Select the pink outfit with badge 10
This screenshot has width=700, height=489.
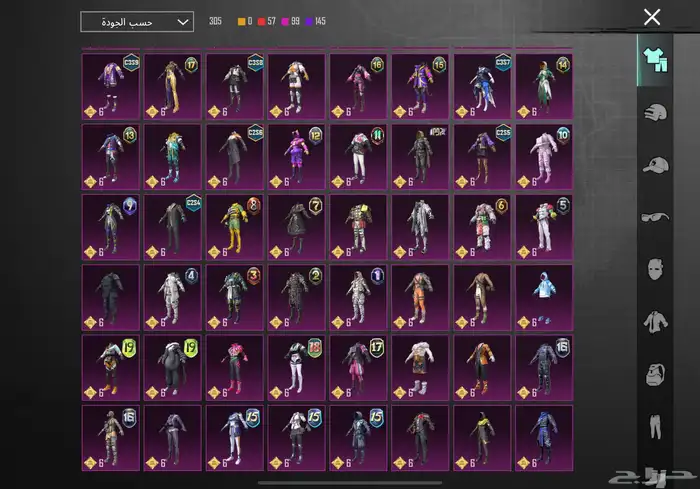pyautogui.click(x=544, y=156)
